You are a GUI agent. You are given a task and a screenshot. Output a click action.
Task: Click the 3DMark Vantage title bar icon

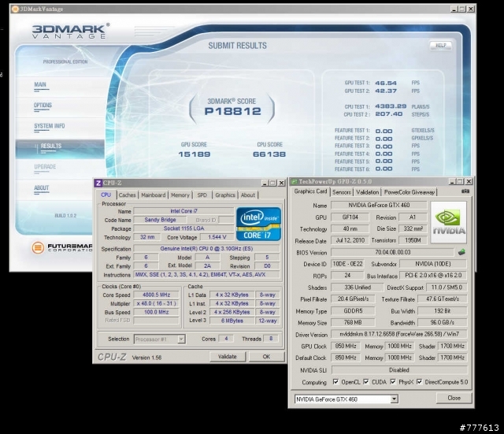15,9
